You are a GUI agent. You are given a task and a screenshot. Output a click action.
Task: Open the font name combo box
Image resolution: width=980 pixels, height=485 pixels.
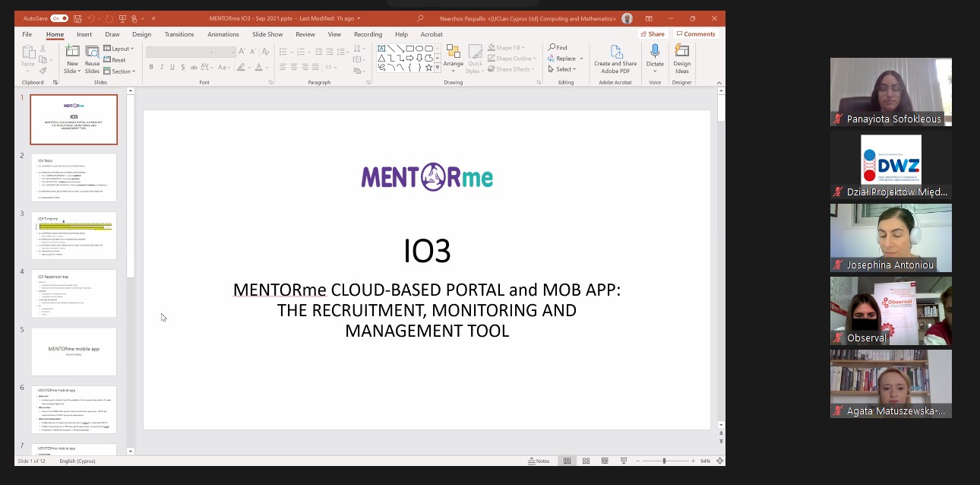180,52
